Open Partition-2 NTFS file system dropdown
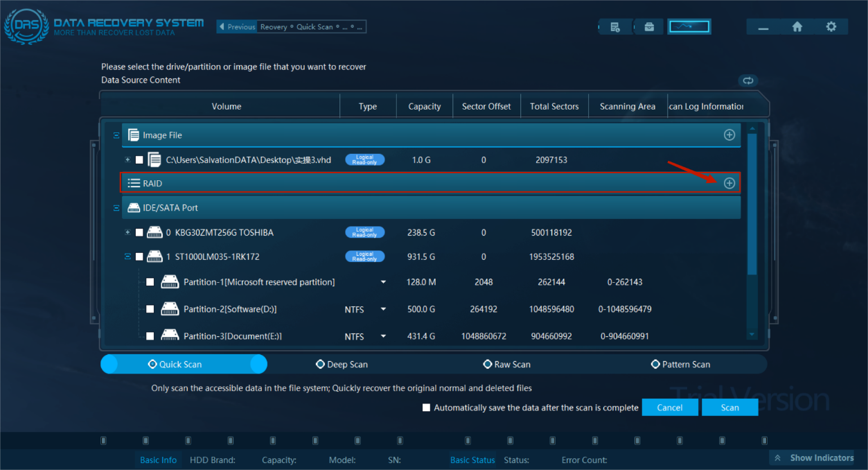Screen dimensions: 868x470 tap(383, 309)
